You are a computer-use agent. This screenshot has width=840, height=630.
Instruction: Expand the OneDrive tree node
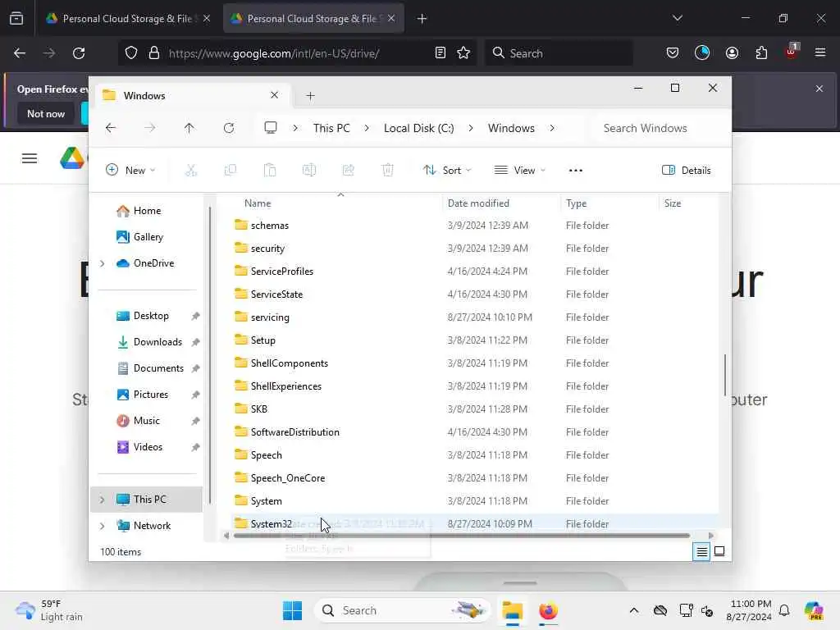[103, 263]
